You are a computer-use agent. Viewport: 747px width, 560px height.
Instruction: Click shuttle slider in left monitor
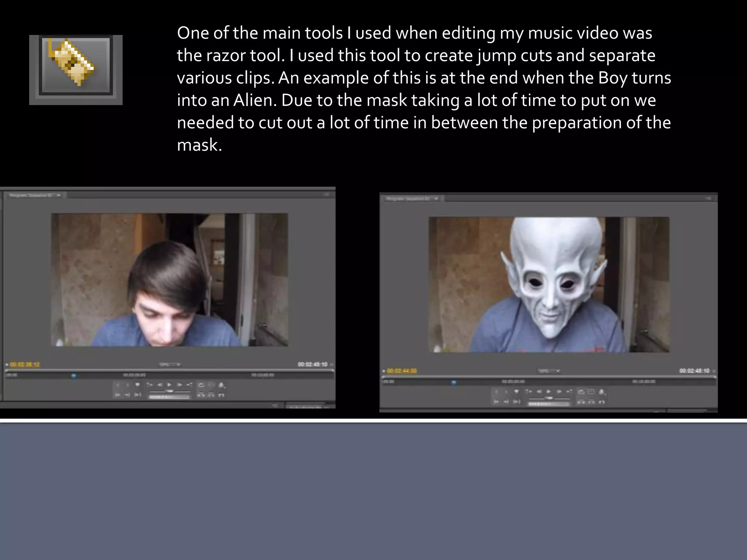pyautogui.click(x=170, y=391)
